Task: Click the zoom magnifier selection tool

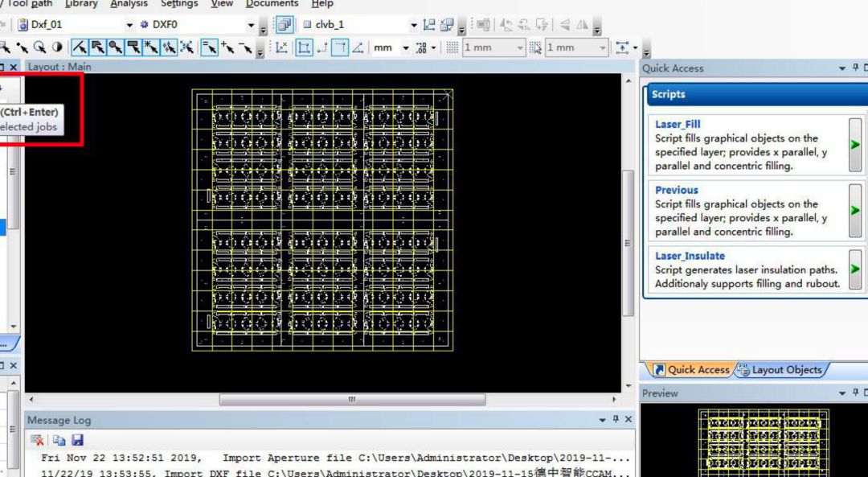Action: (x=39, y=47)
